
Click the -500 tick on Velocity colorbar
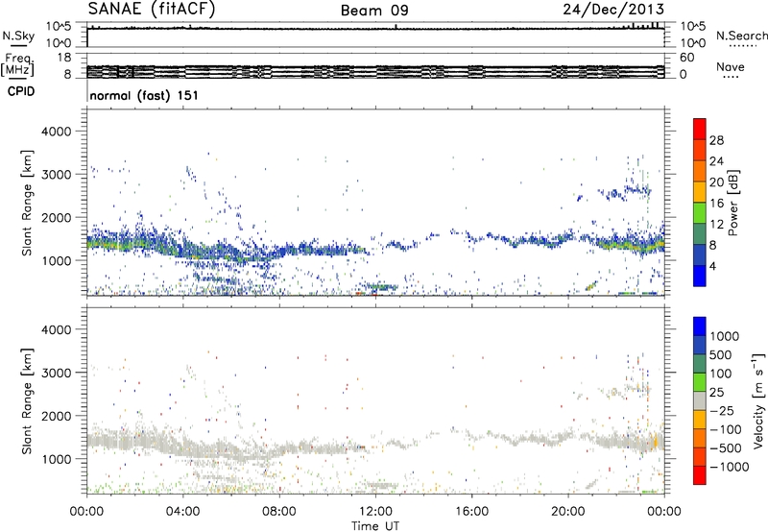[726, 448]
